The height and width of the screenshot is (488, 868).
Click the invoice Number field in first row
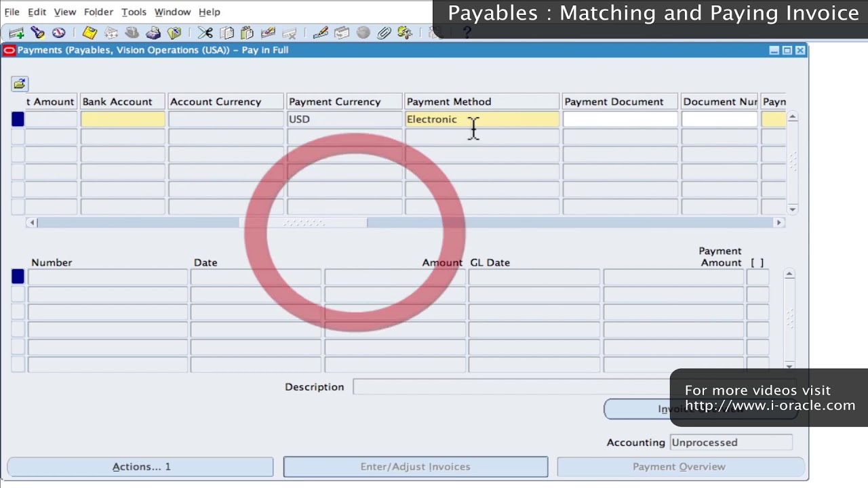[x=107, y=277]
